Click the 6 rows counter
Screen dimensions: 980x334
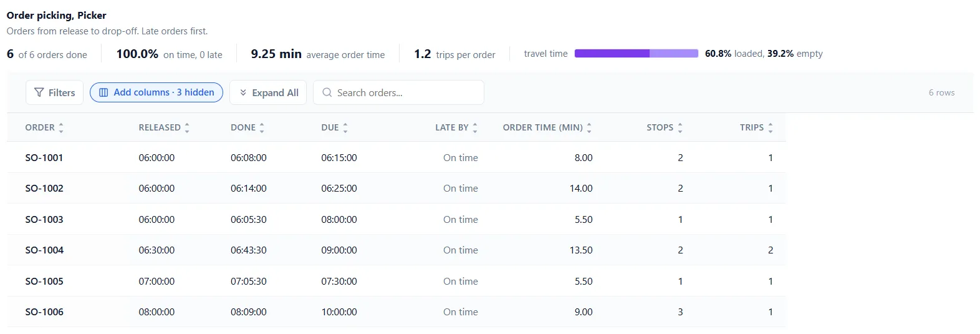941,92
